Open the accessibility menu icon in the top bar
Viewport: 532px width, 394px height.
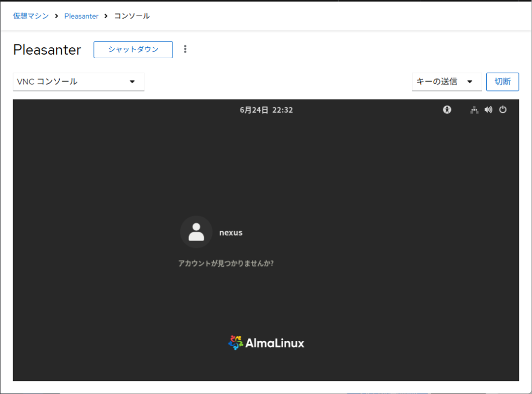tap(447, 110)
